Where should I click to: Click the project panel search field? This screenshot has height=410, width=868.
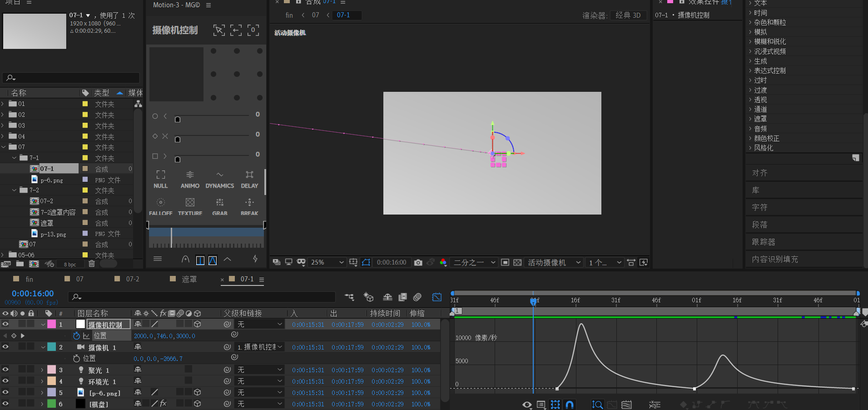71,78
